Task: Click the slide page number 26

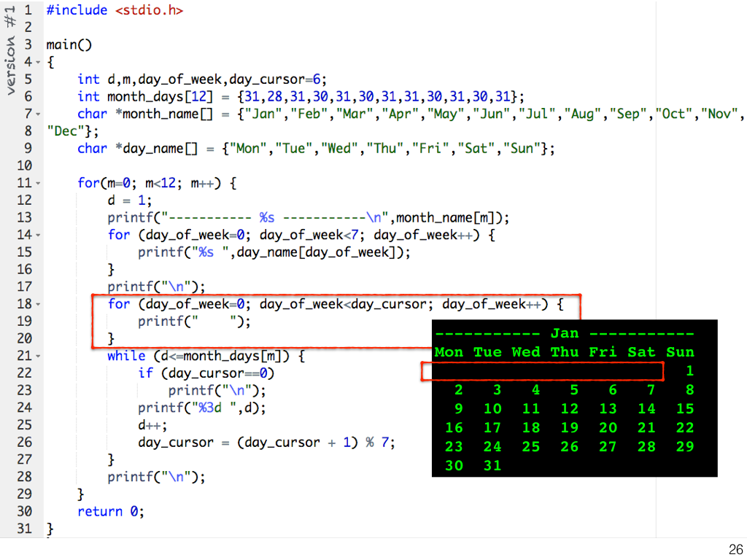Action: (x=735, y=550)
